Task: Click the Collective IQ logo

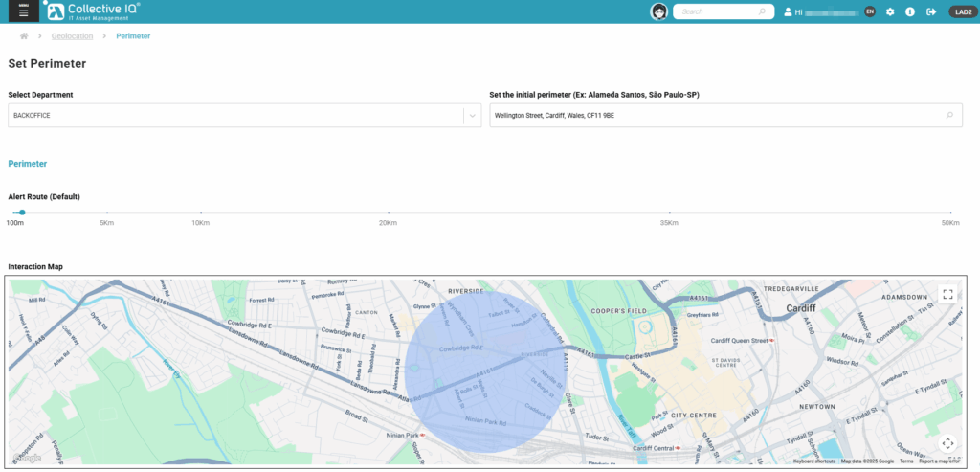Action: pos(93,11)
